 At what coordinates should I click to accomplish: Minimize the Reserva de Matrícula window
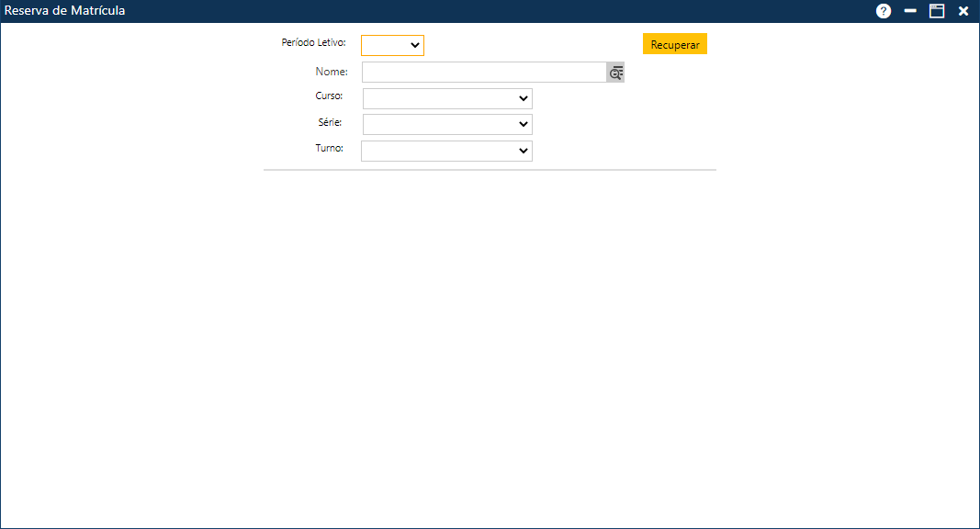(x=910, y=11)
